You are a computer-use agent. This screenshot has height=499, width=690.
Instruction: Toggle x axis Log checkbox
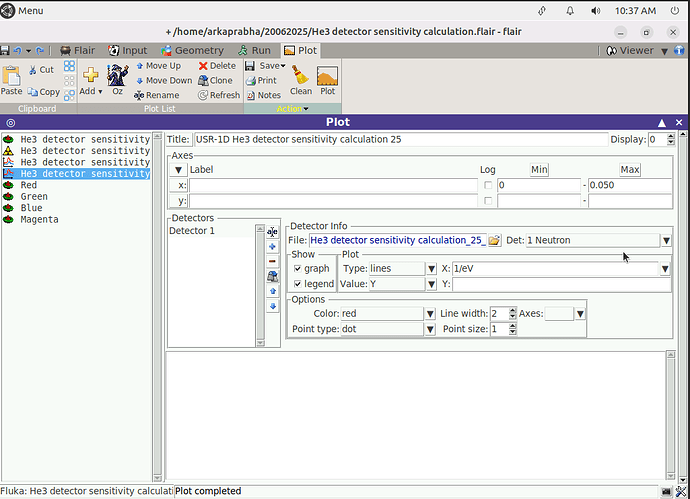point(488,185)
